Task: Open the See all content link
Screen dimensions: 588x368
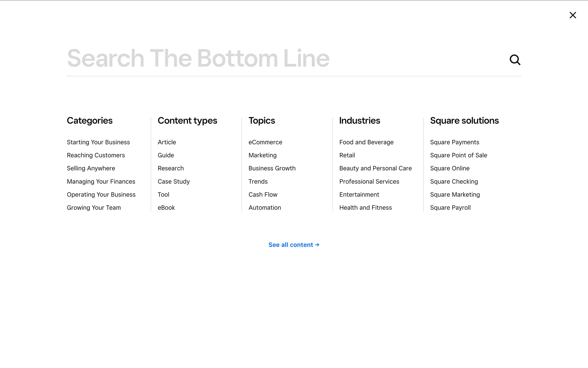Action: coord(294,245)
